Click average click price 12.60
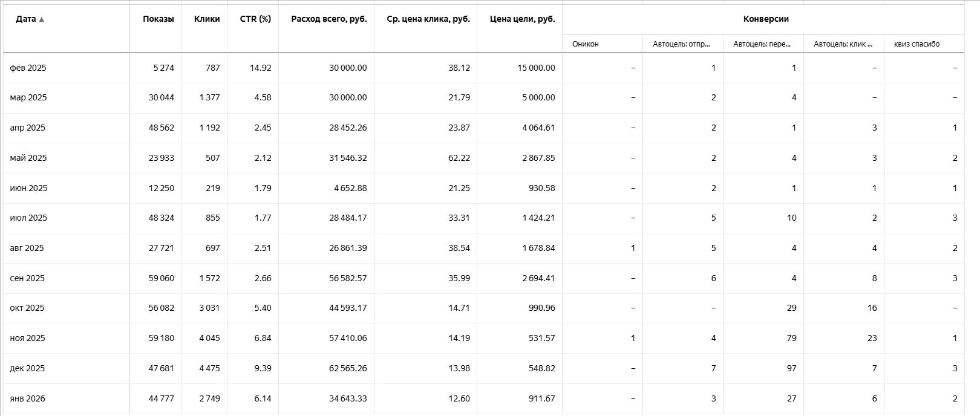This screenshot has width=980, height=416. (459, 398)
